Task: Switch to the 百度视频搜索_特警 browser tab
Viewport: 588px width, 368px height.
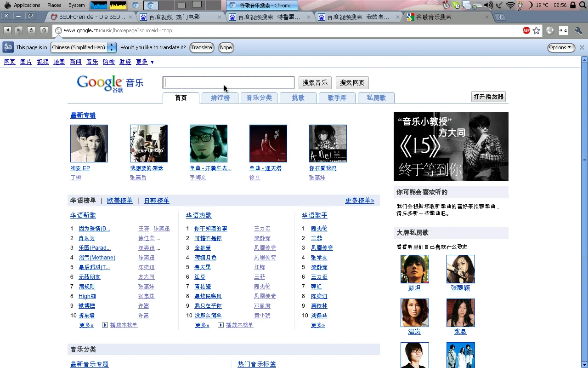Action: [270, 17]
